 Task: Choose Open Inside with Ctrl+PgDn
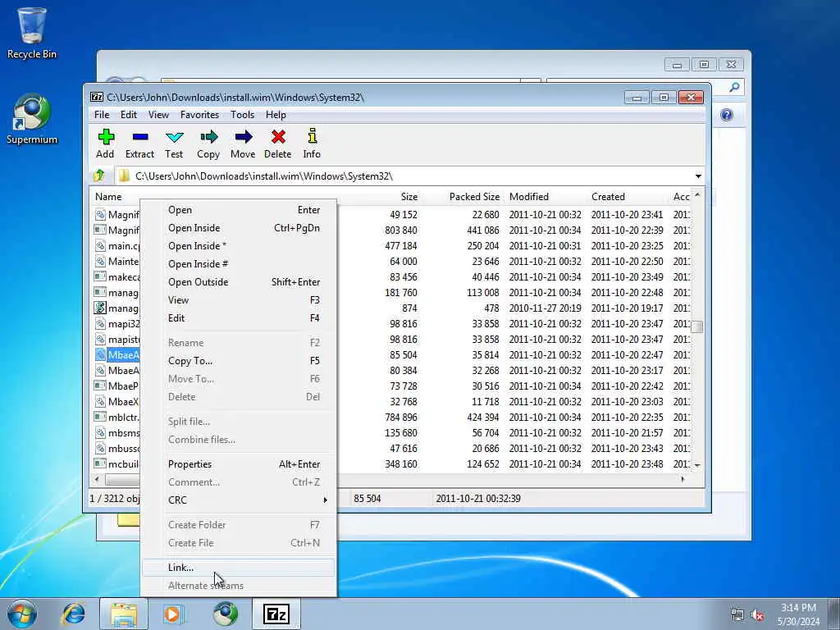coord(239,228)
